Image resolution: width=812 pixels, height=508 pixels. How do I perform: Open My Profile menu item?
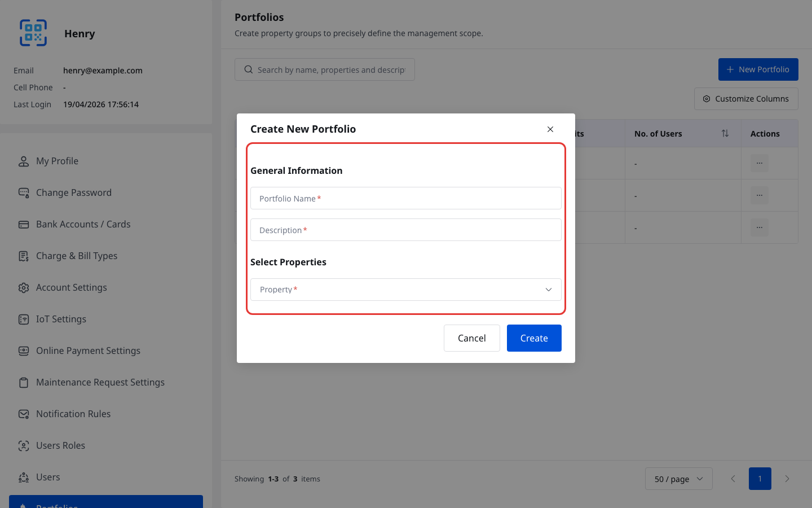(106, 161)
